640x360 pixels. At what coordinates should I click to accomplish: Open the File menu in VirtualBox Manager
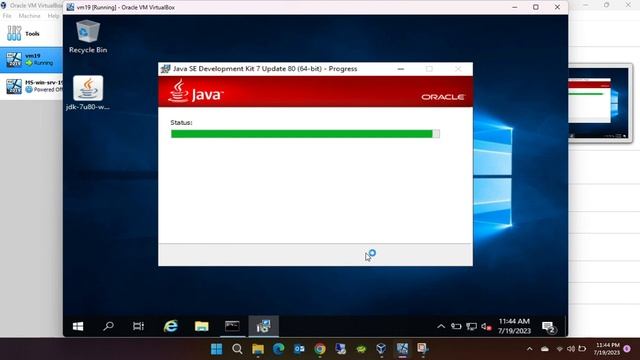(x=7, y=16)
